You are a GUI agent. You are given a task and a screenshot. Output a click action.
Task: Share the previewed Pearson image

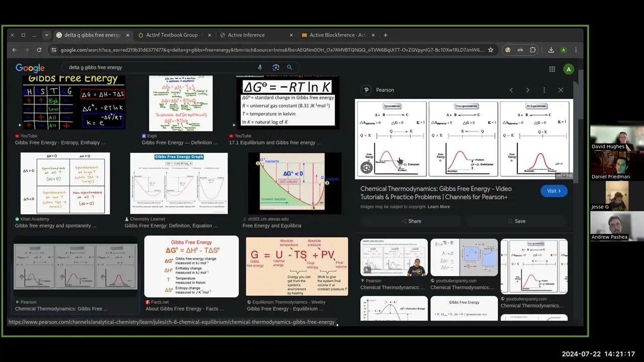click(x=411, y=221)
